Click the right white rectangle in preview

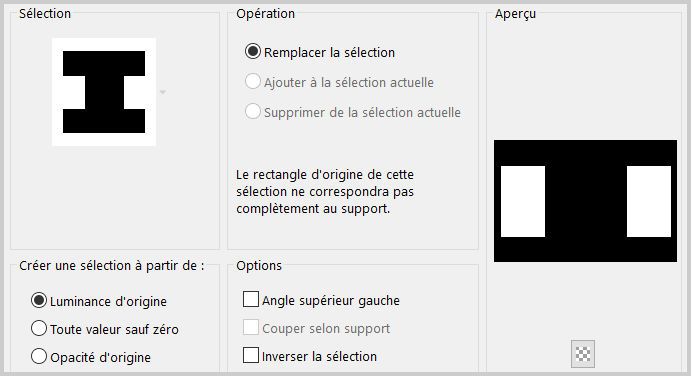(649, 201)
